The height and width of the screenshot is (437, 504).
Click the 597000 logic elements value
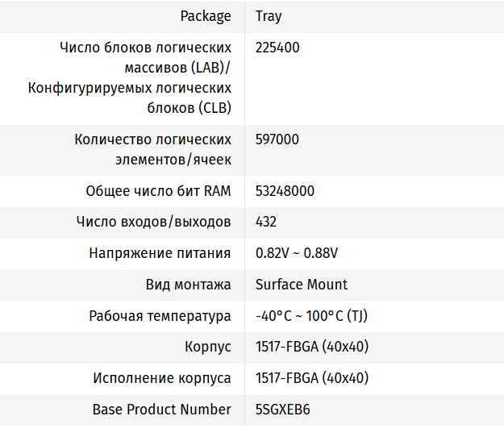click(x=277, y=139)
